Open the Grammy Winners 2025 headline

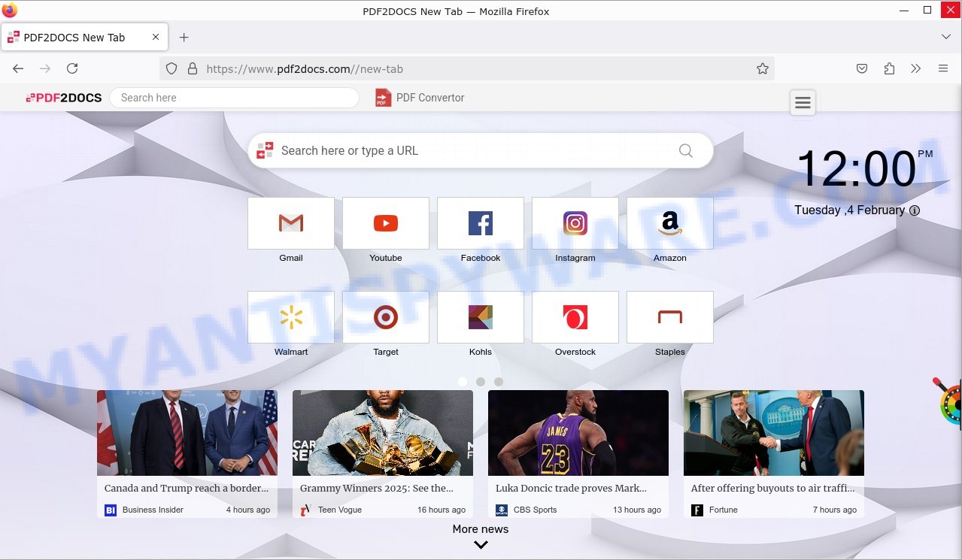(377, 488)
